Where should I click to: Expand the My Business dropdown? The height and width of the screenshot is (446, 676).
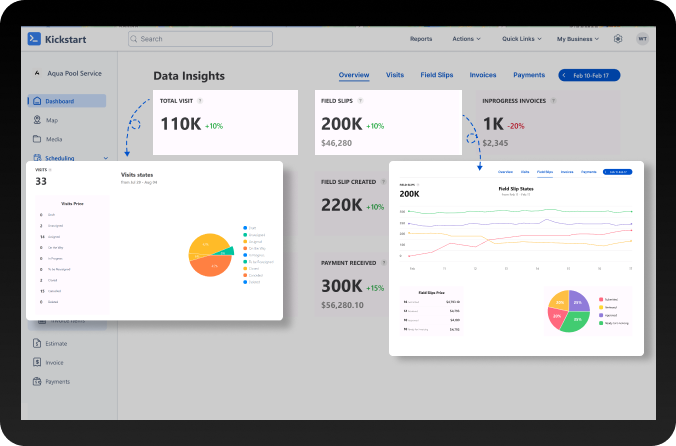pos(577,39)
